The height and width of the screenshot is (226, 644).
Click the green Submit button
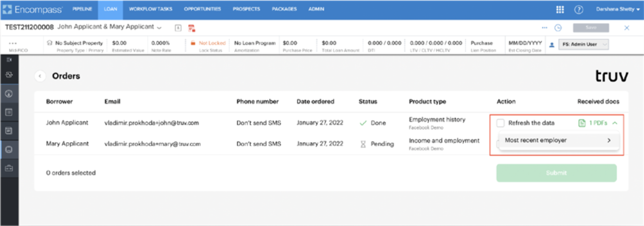[x=556, y=173]
